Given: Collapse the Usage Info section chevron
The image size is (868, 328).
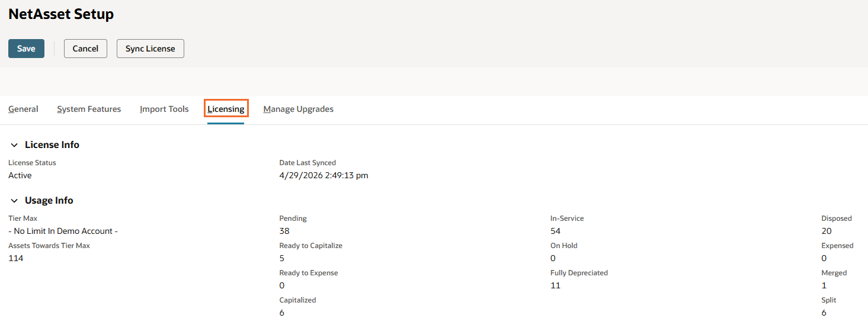Looking at the screenshot, I should coord(14,201).
